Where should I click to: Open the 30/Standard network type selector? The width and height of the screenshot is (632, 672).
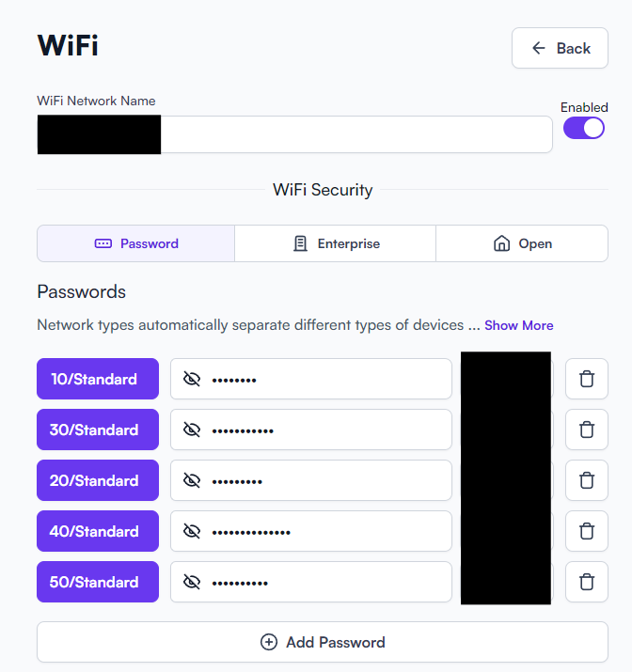pos(98,430)
